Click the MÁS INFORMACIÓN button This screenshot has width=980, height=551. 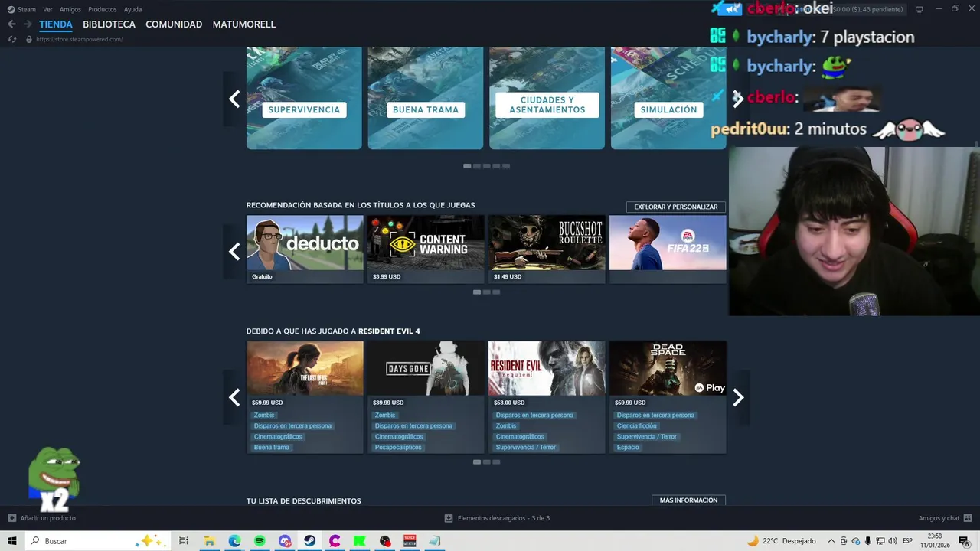[688, 500]
